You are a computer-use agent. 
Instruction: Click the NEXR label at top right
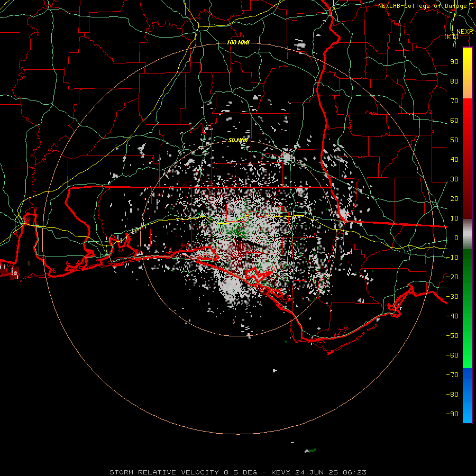(x=465, y=32)
